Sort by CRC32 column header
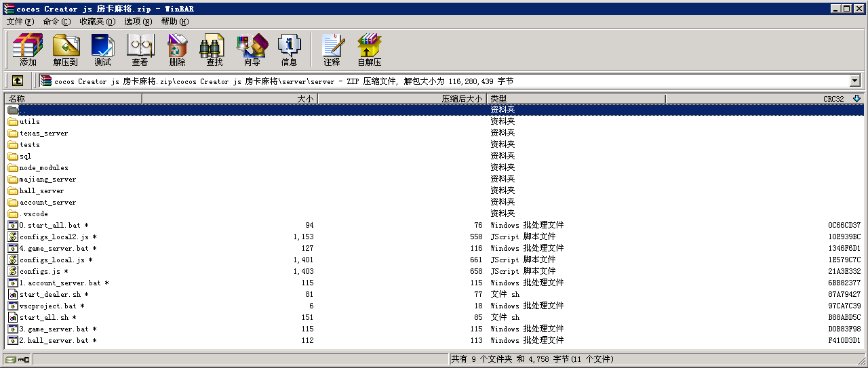Image resolution: width=868 pixels, height=368 pixels. point(833,99)
